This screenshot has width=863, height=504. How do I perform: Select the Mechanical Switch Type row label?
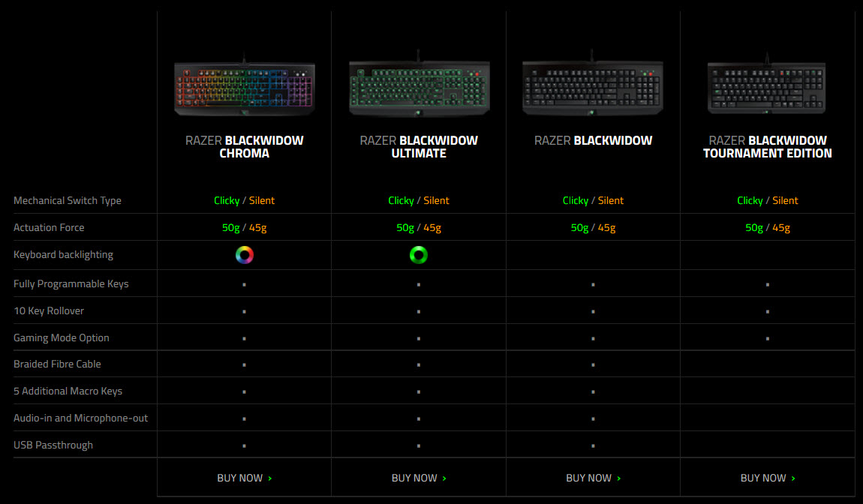click(x=67, y=201)
